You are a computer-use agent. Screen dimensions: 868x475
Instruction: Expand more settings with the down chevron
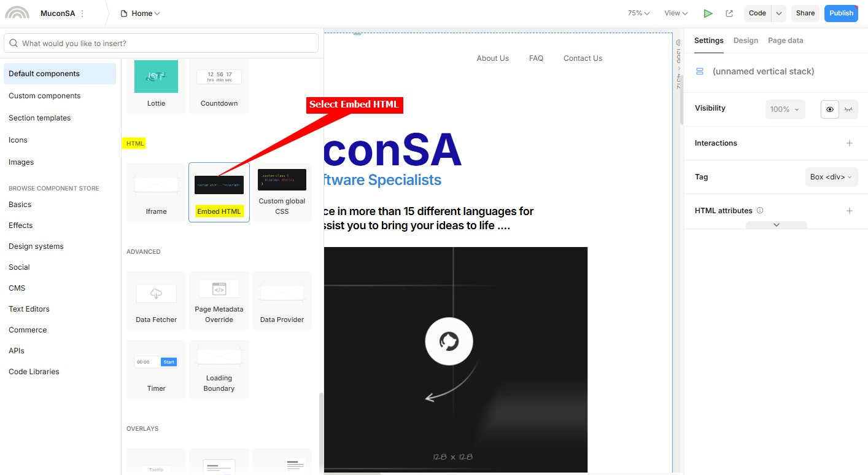[x=777, y=225]
